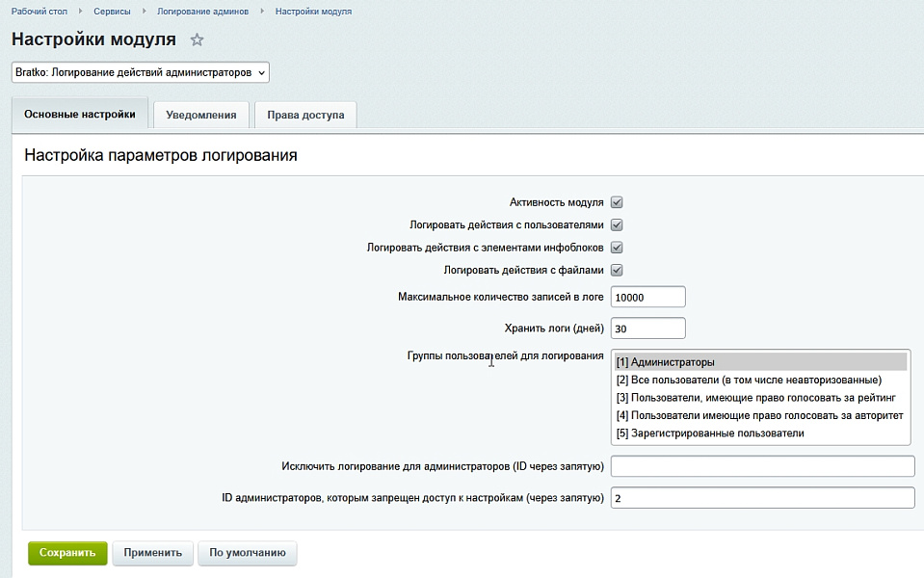Open the module selection dropdown
This screenshot has width=924, height=578.
[139, 72]
